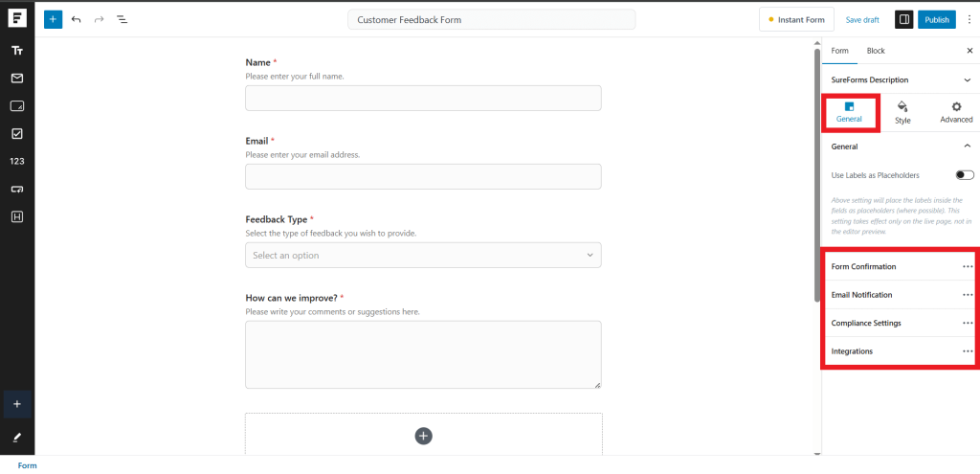Switch to the Form tab
The height and width of the screenshot is (474, 980).
point(839,51)
